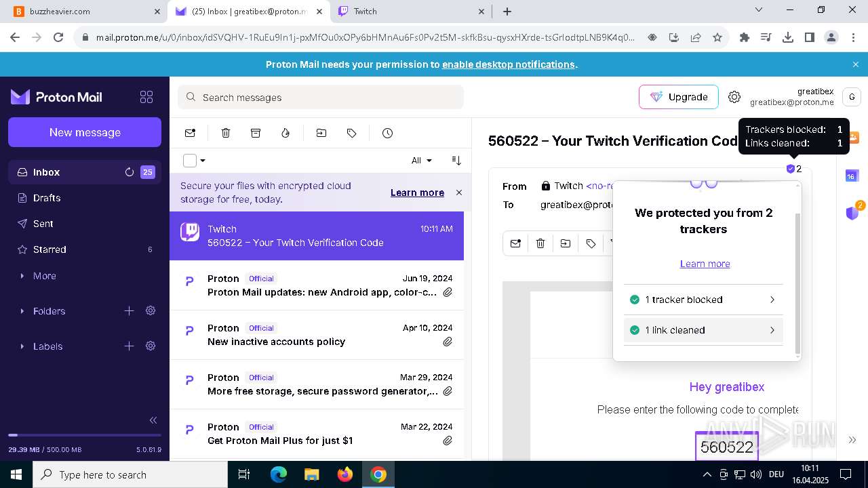Image resolution: width=868 pixels, height=488 pixels.
Task: Click the tracker popup scrollbar
Action: [797, 285]
